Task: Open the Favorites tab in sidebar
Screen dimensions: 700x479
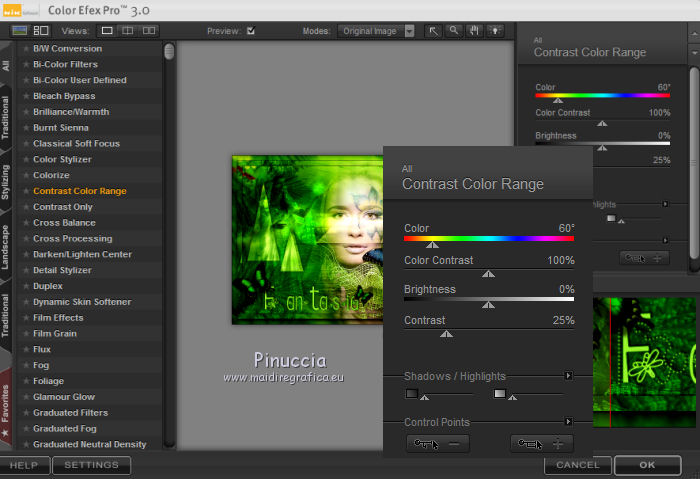Action: (x=7, y=406)
